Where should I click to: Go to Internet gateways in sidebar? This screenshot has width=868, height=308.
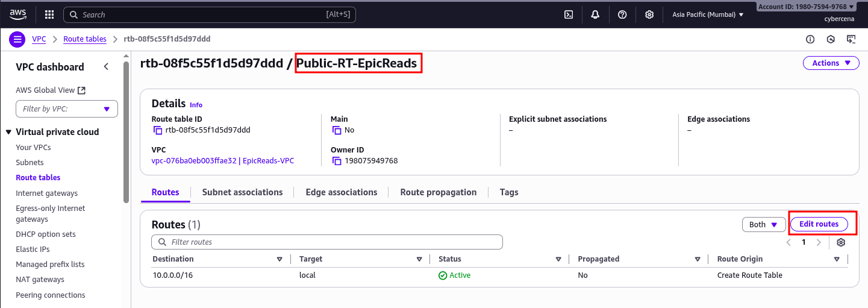coord(46,193)
